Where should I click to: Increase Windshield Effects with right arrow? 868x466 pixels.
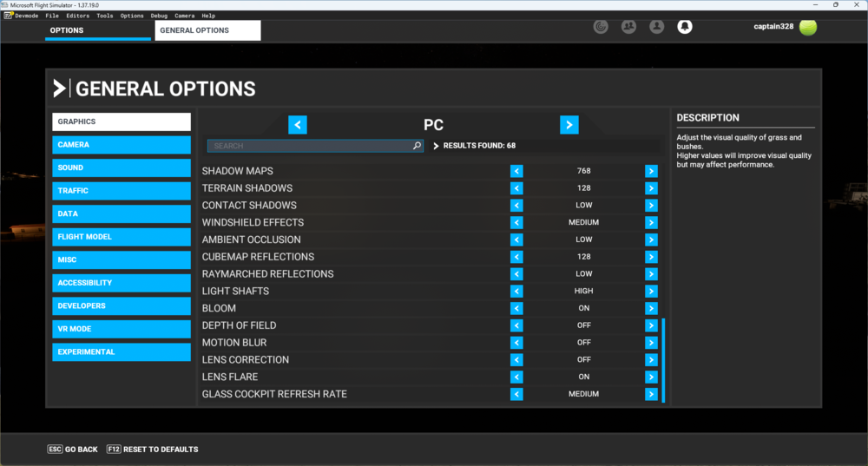651,222
